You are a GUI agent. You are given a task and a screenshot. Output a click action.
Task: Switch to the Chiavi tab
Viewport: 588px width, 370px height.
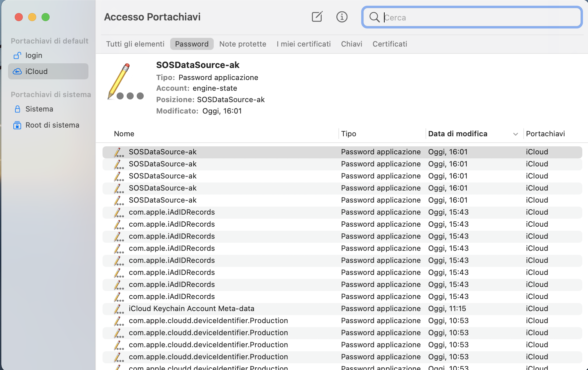pos(351,44)
